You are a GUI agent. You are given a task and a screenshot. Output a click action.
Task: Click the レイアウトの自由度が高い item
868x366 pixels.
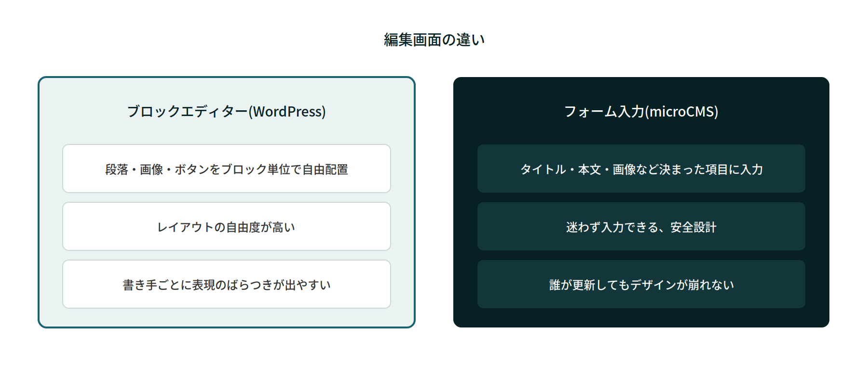point(227,226)
